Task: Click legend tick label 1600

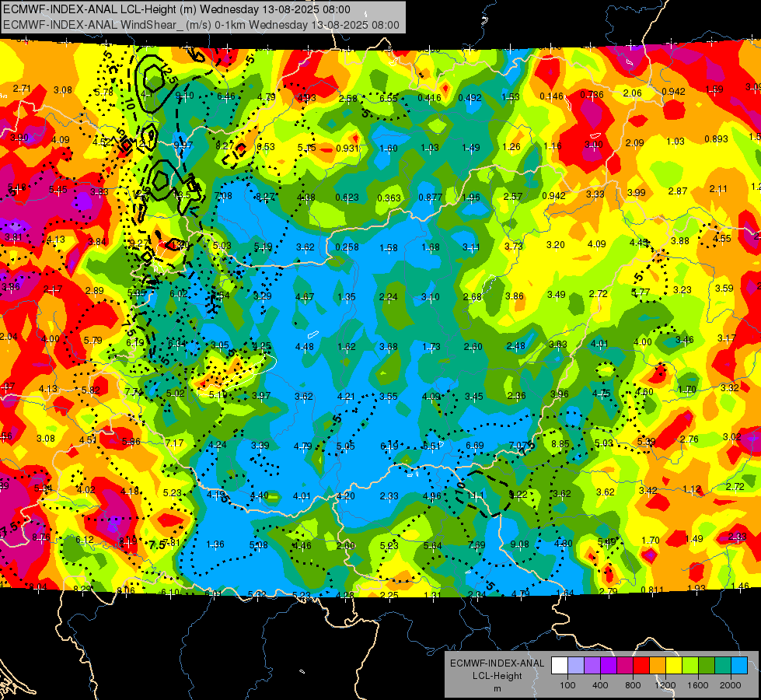Action: point(698,685)
